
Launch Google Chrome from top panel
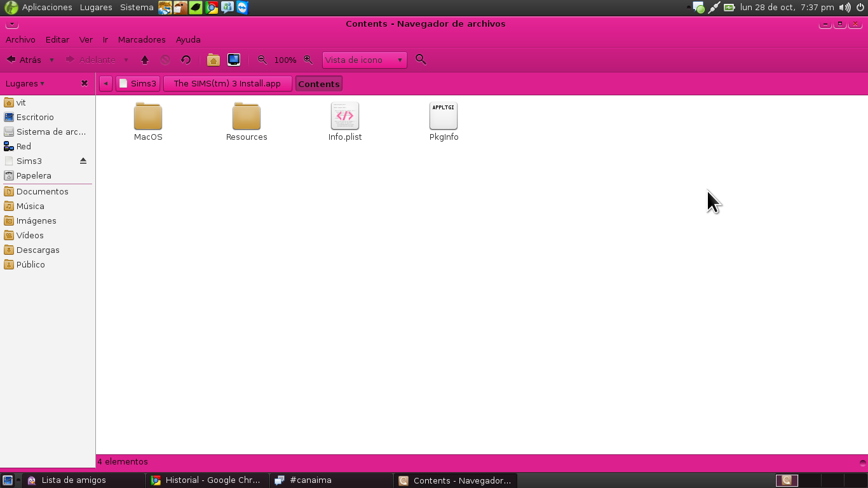click(x=212, y=8)
